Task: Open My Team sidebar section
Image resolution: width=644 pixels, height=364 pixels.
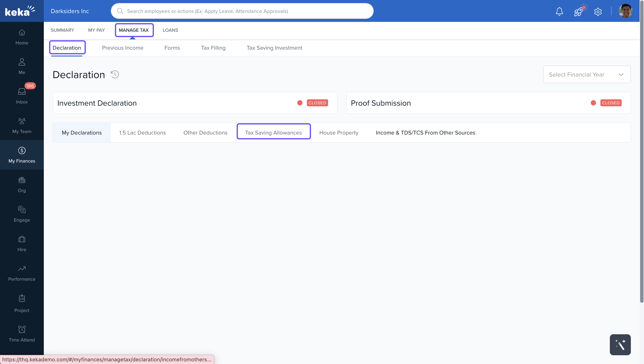Action: (22, 125)
